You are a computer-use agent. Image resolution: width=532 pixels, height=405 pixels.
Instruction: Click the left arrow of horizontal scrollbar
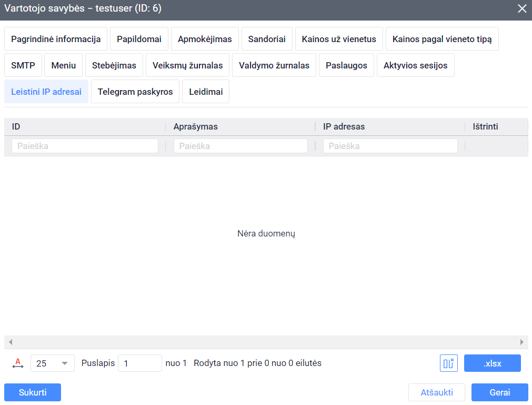point(10,342)
